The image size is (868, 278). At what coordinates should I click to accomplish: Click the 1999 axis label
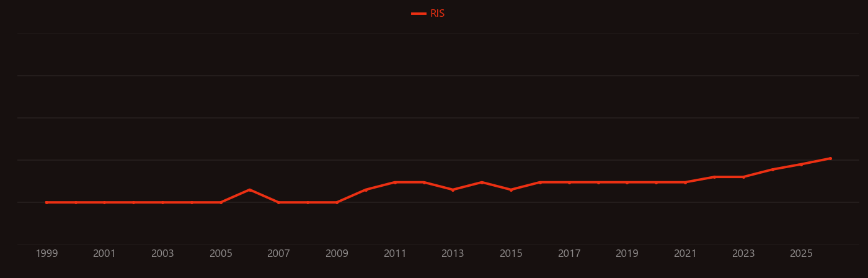46,253
